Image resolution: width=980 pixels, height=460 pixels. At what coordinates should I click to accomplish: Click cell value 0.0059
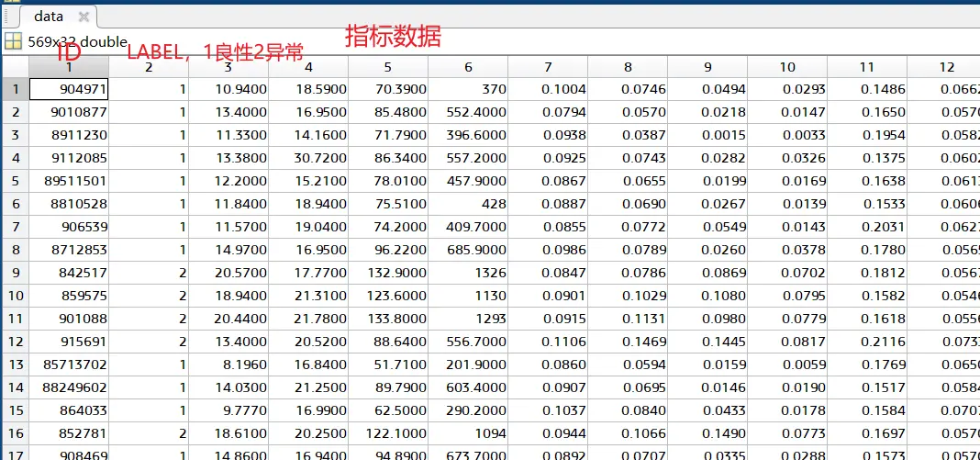click(x=787, y=365)
